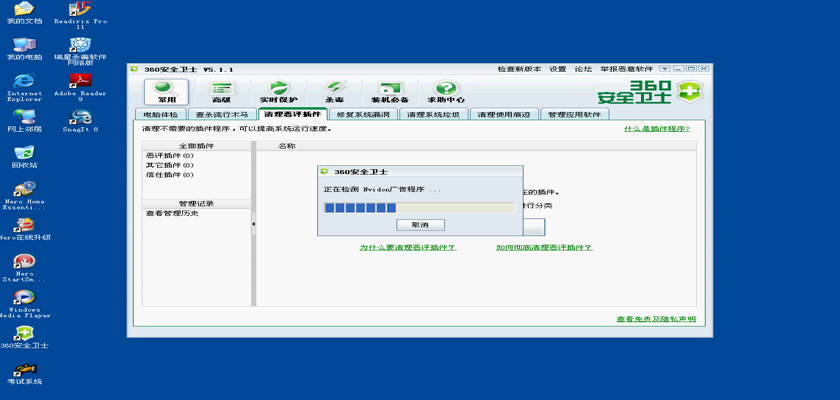Switch to 清理系统垃圾 tab
This screenshot has width=840, height=400.
433,114
